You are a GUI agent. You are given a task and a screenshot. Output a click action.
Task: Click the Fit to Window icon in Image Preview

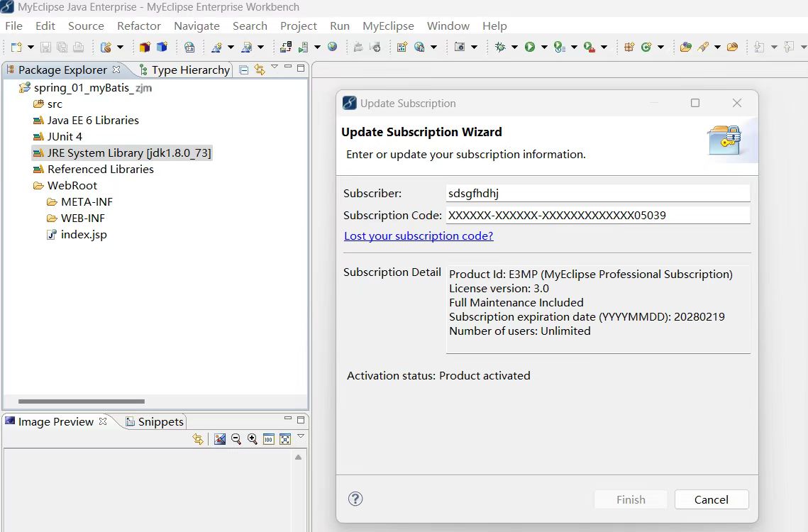click(285, 438)
